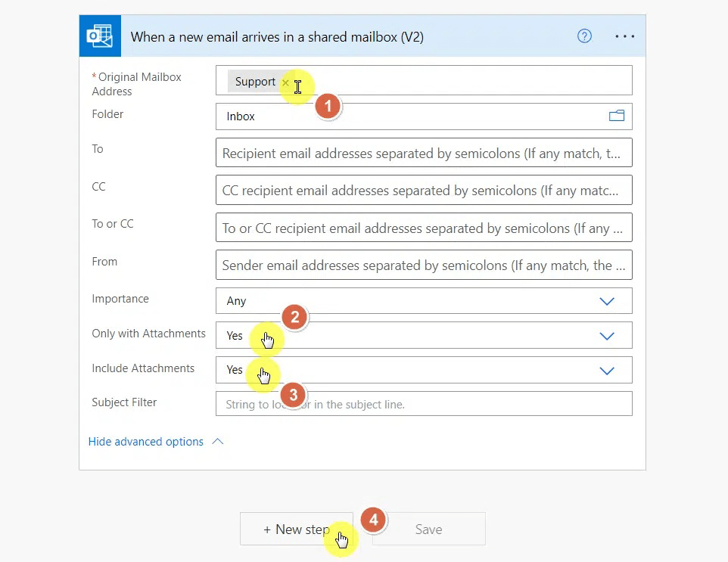Image resolution: width=728 pixels, height=562 pixels.
Task: Click the Save button
Action: click(428, 529)
